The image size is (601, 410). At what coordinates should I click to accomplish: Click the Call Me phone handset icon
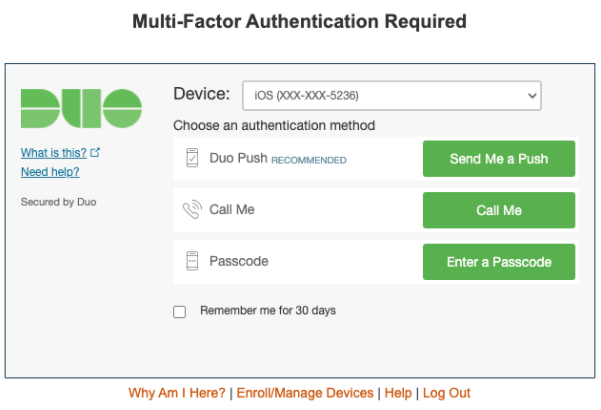pos(192,210)
